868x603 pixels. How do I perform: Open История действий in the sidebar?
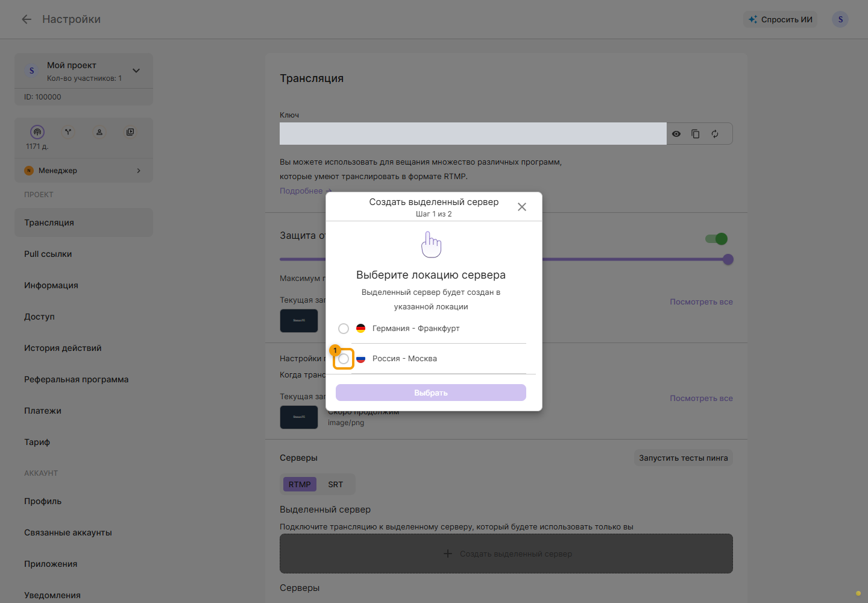coord(84,348)
